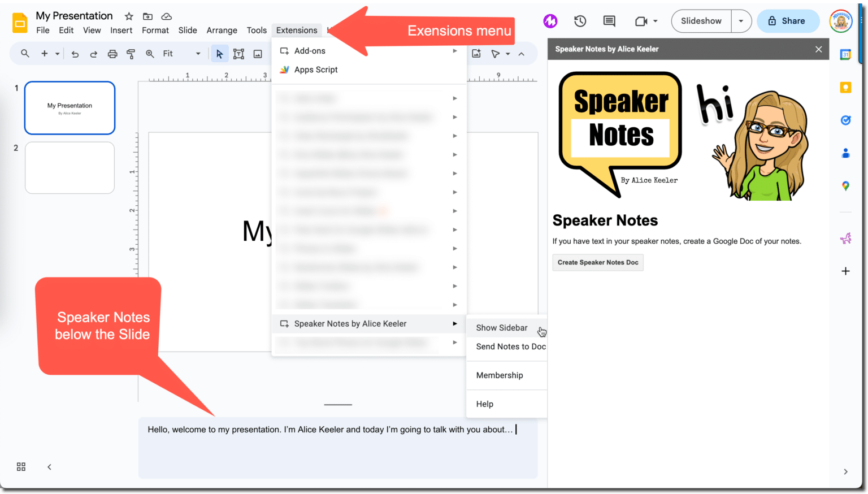This screenshot has height=494, width=868.
Task: Select Speaker Notes by Alice Keeler entry
Action: [370, 324]
